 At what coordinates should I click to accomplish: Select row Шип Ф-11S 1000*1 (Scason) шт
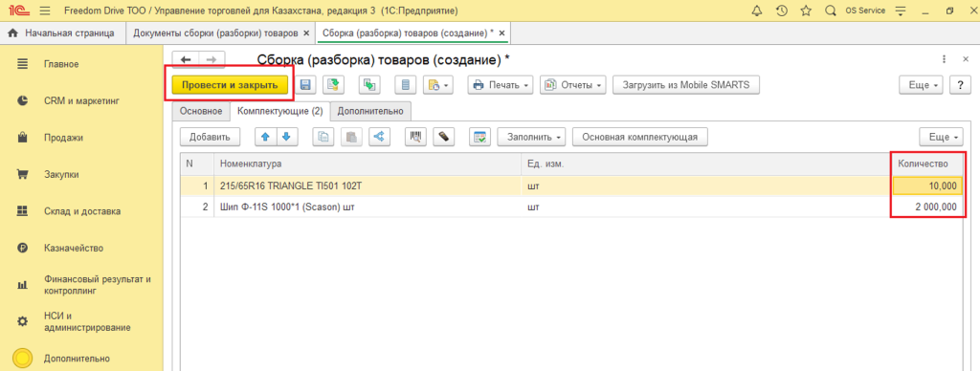[x=571, y=207]
